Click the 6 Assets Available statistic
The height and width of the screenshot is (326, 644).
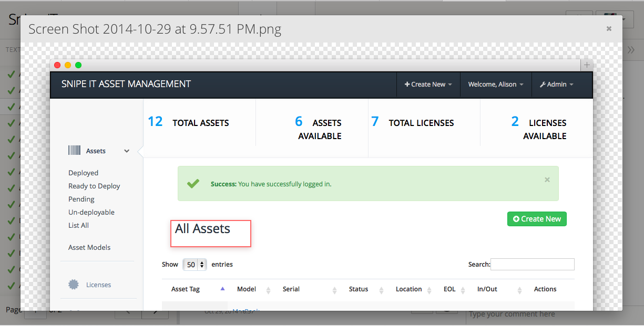click(319, 129)
